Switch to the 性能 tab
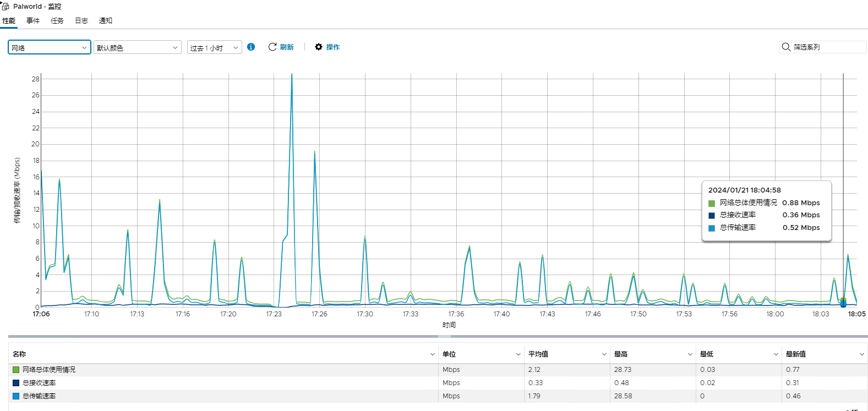Viewport: 868px width, 411px height. pos(9,20)
